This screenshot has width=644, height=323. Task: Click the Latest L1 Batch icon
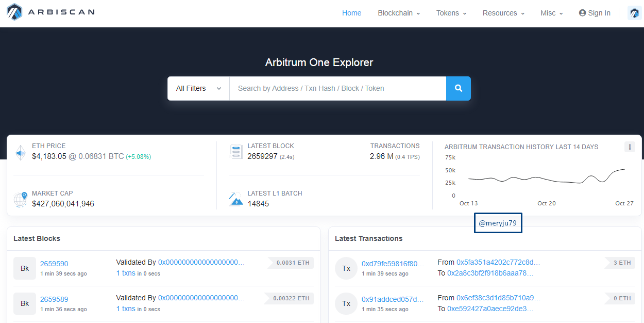click(x=236, y=199)
